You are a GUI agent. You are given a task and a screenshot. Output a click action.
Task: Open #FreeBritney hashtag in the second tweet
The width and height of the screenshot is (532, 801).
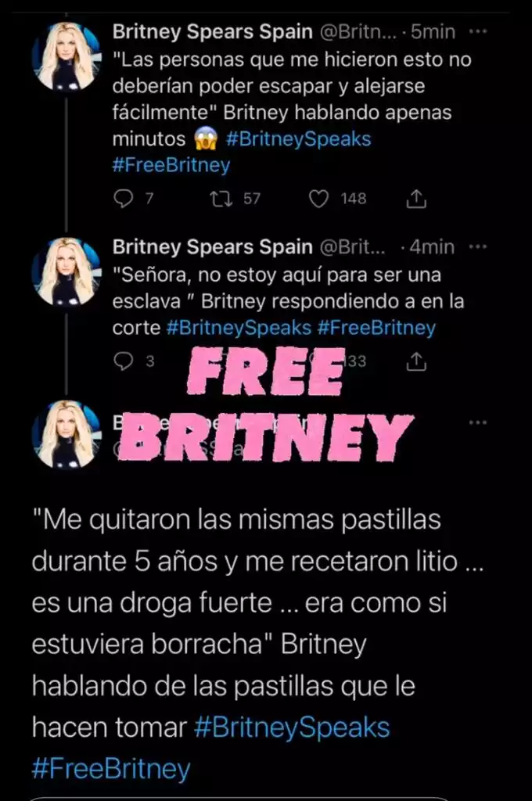(376, 328)
